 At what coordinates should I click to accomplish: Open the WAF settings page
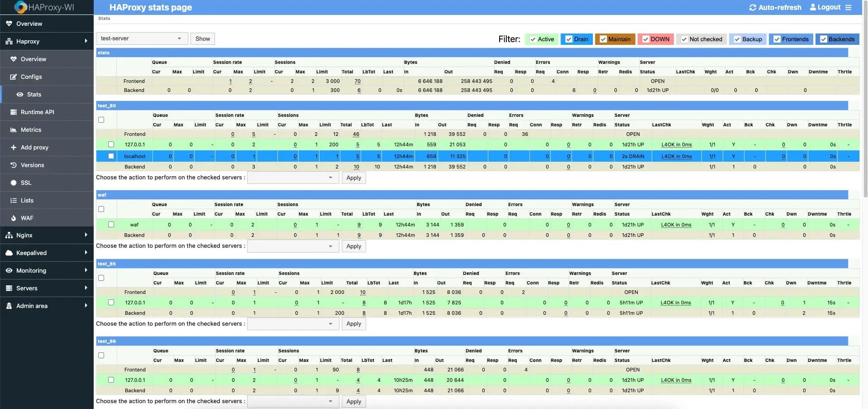(x=27, y=218)
